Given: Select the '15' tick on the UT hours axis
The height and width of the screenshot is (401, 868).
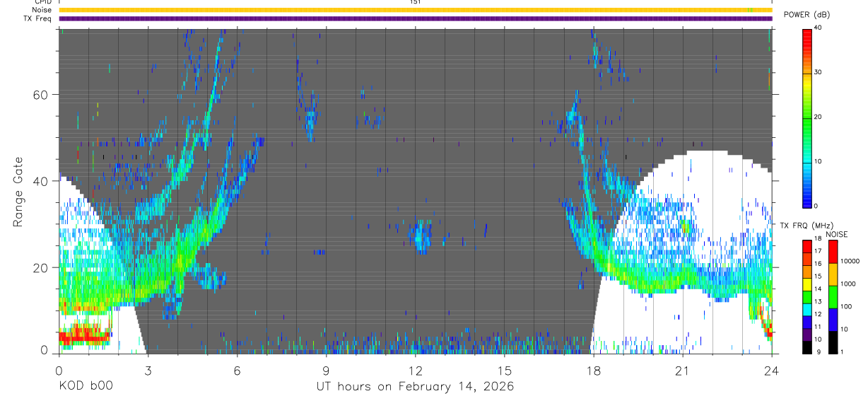Looking at the screenshot, I should pyautogui.click(x=505, y=370).
